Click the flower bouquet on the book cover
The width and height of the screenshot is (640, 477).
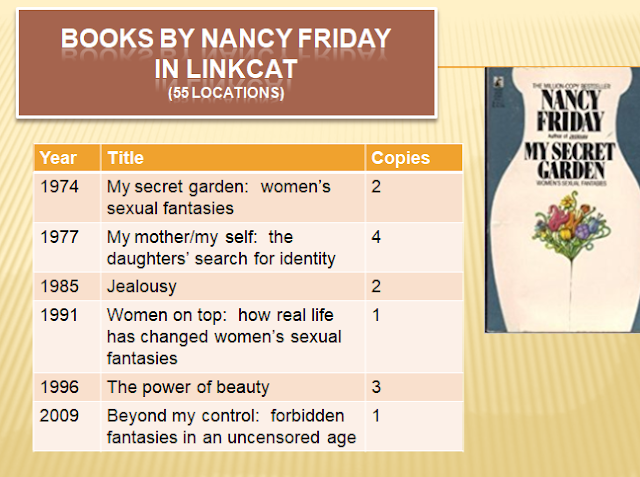click(571, 224)
